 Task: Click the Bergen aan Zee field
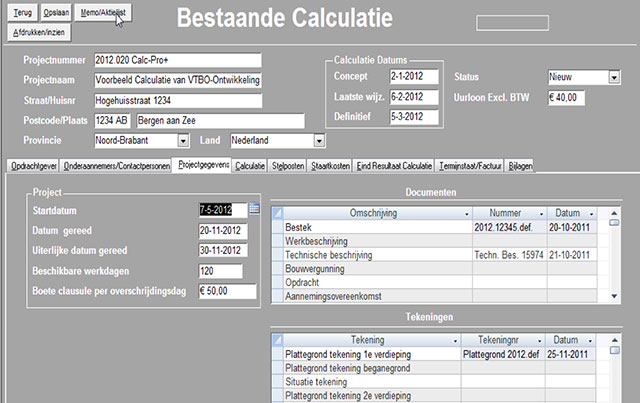(220, 120)
